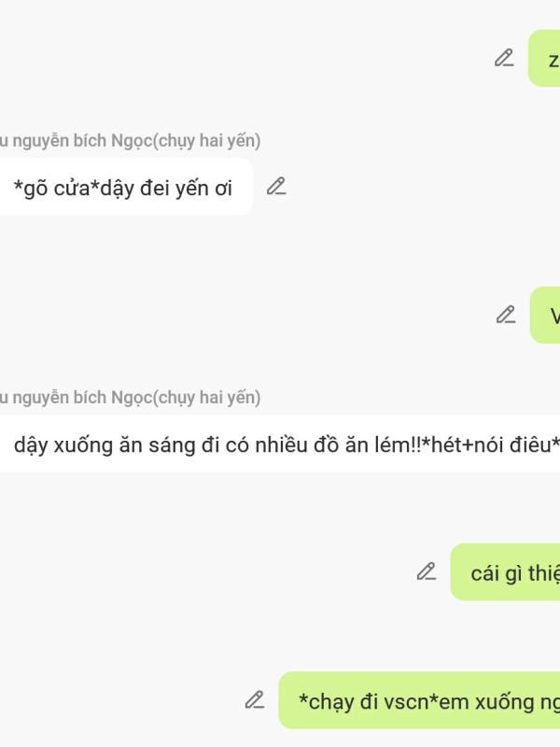Select the green "cái gì thiệ" bubble
Image resolution: width=560 pixels, height=747 pixels.
point(509,572)
